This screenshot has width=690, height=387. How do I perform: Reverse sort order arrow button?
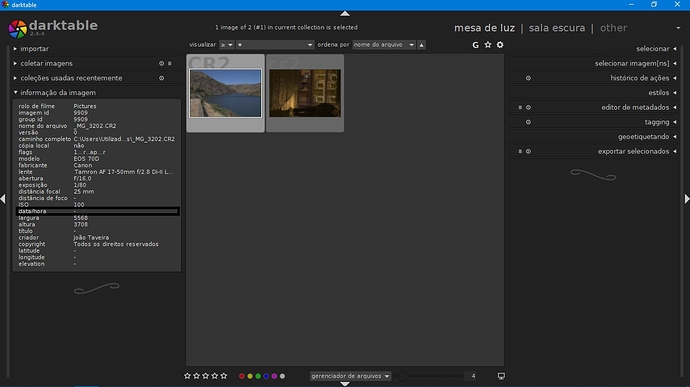[x=422, y=45]
